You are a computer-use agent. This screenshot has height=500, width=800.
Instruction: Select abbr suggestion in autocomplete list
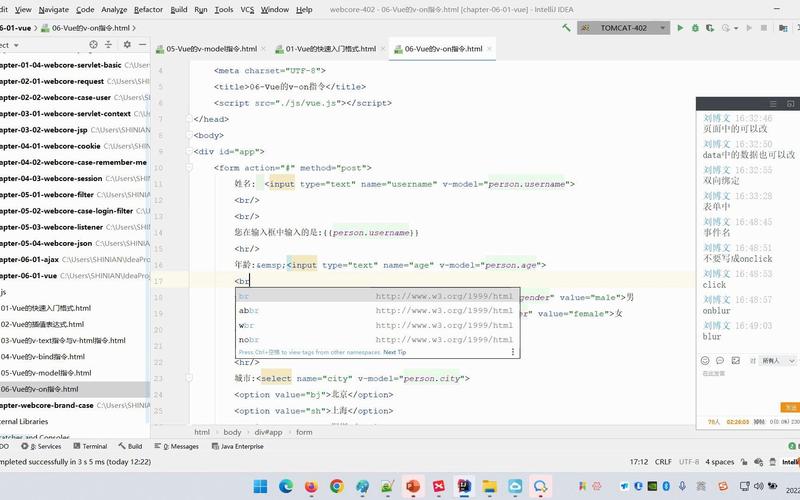click(378, 310)
